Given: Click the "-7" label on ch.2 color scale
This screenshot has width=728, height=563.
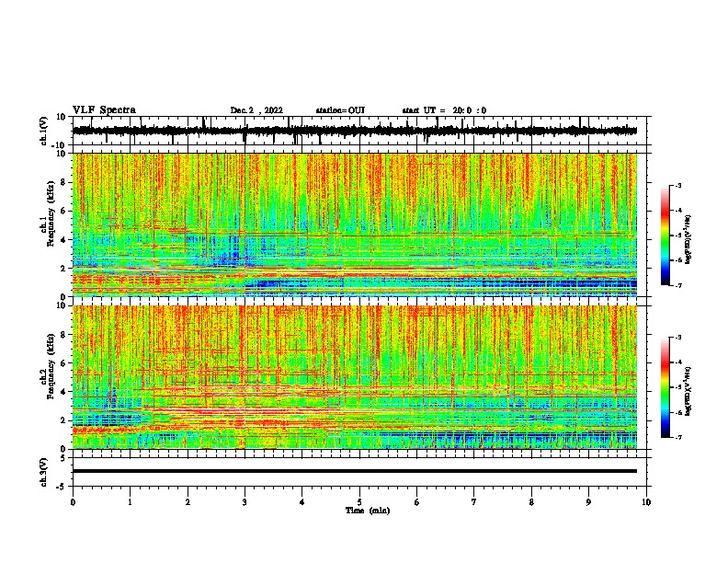Looking at the screenshot, I should coord(677,437).
